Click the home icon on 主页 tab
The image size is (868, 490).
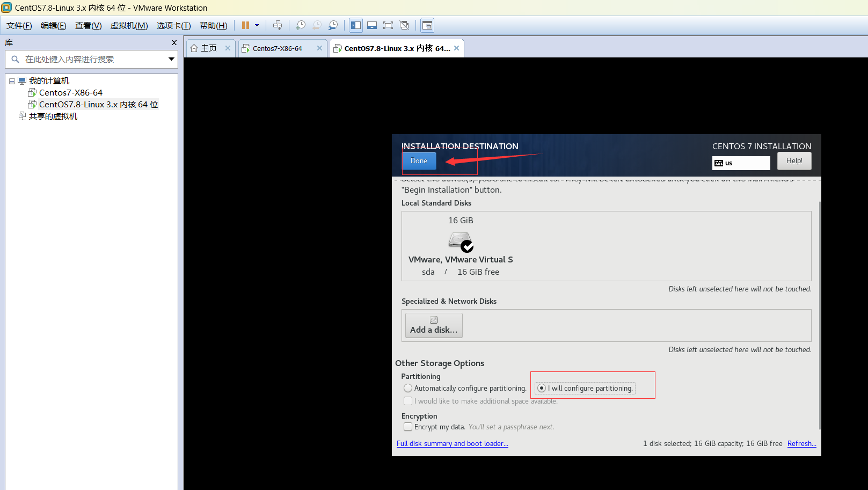[194, 48]
